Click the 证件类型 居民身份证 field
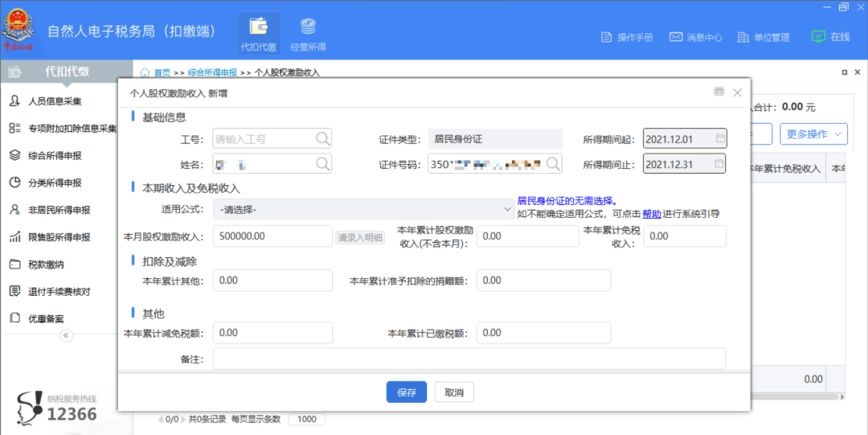This screenshot has width=868, height=435. coord(495,139)
